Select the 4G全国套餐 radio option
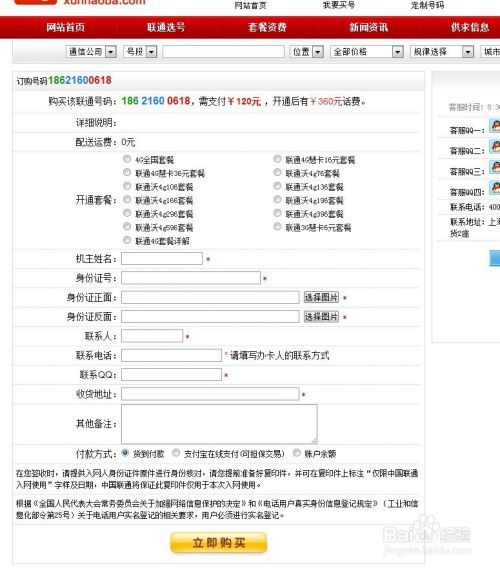The height and width of the screenshot is (568, 500). pos(127,159)
